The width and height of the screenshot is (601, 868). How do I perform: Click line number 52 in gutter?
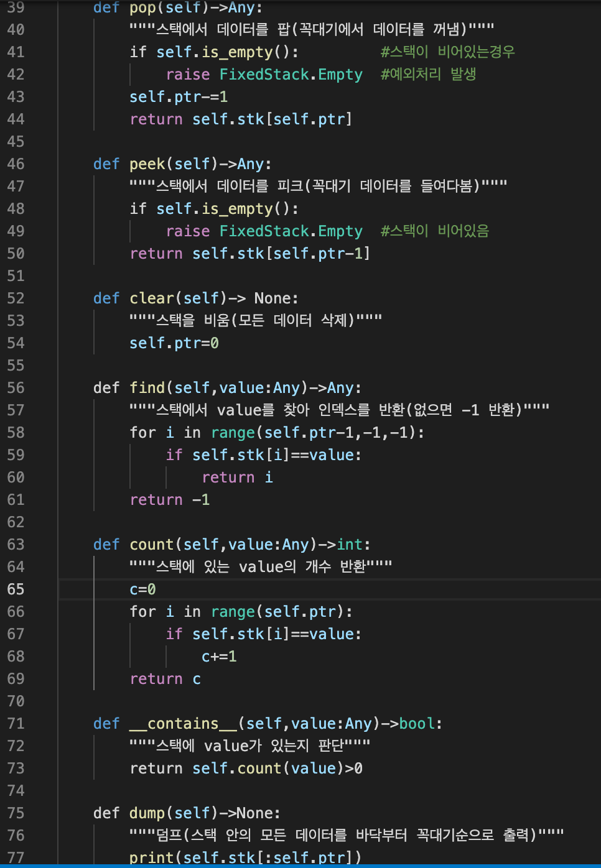[x=16, y=298]
